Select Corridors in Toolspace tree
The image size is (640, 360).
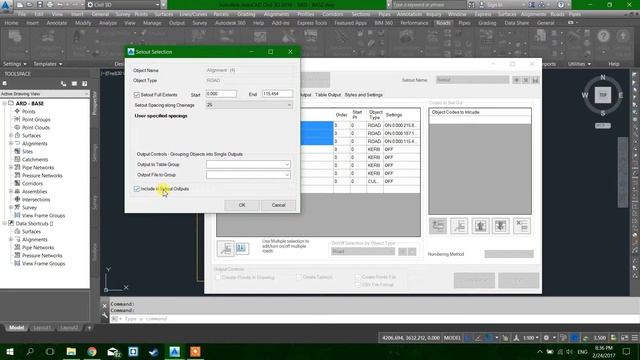(x=32, y=183)
